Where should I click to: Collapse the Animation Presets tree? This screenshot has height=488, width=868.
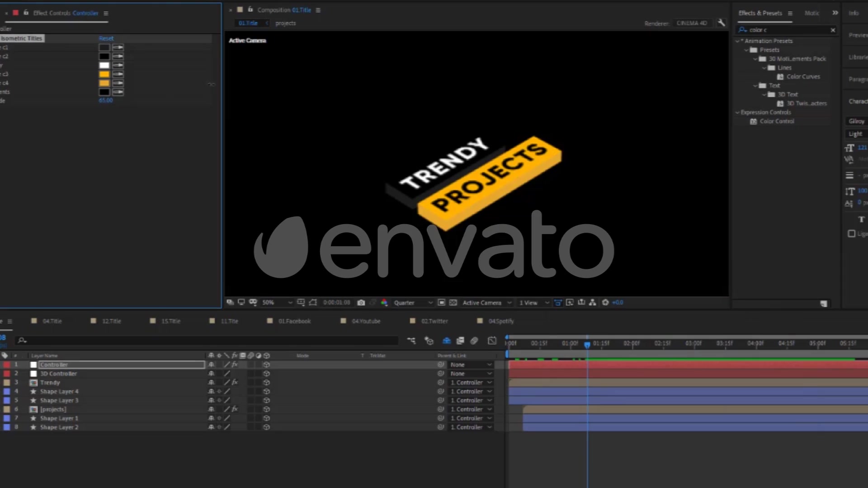pyautogui.click(x=737, y=41)
